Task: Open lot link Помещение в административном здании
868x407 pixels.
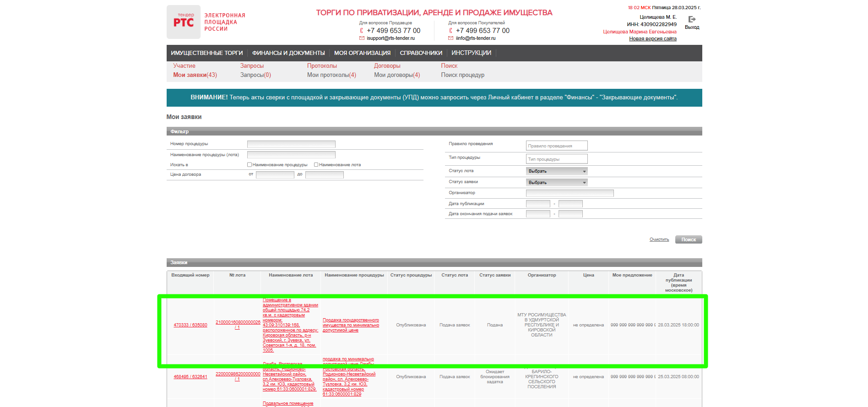Action: (290, 325)
